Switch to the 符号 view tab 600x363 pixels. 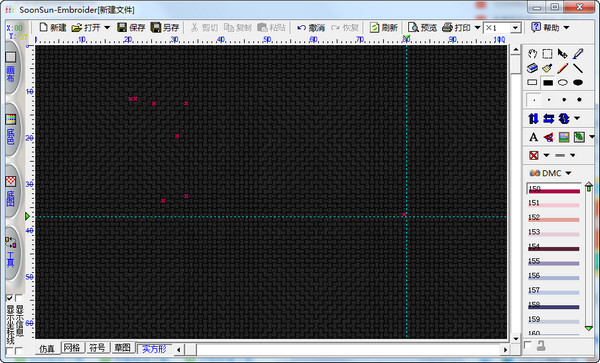(x=97, y=348)
